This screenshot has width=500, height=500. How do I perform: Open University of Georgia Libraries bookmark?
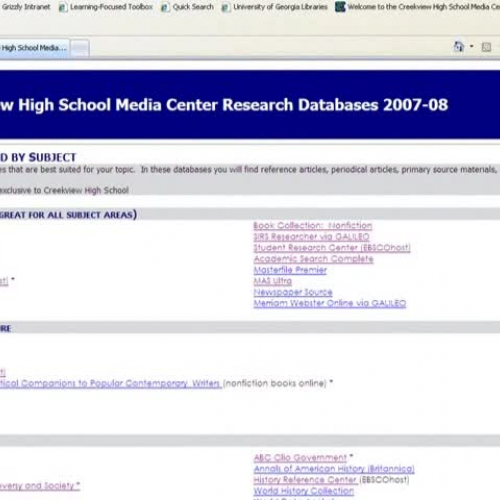(x=280, y=7)
